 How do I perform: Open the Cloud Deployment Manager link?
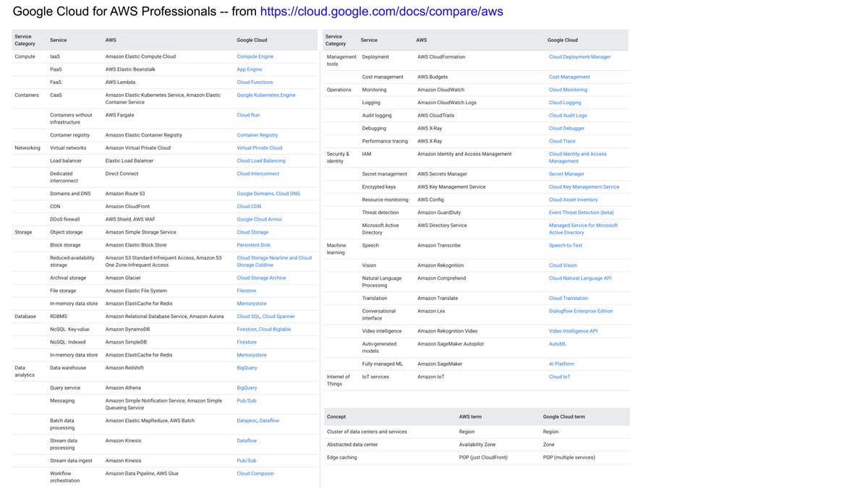pyautogui.click(x=579, y=57)
